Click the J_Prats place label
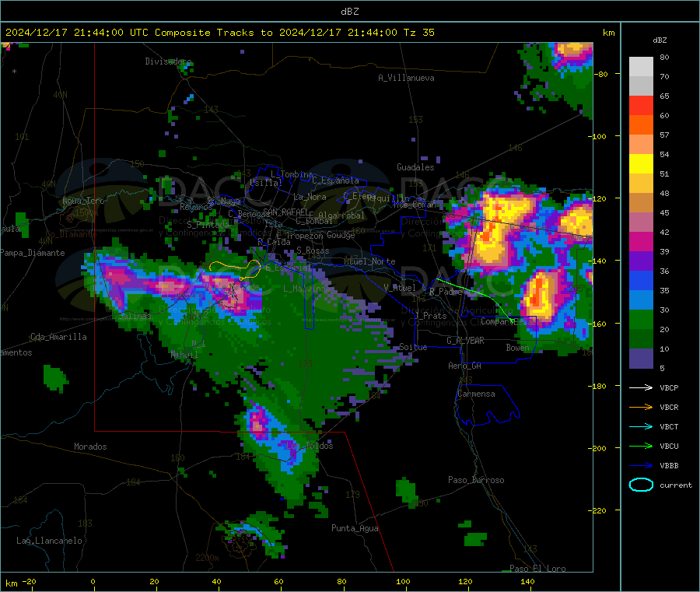 pos(432,316)
